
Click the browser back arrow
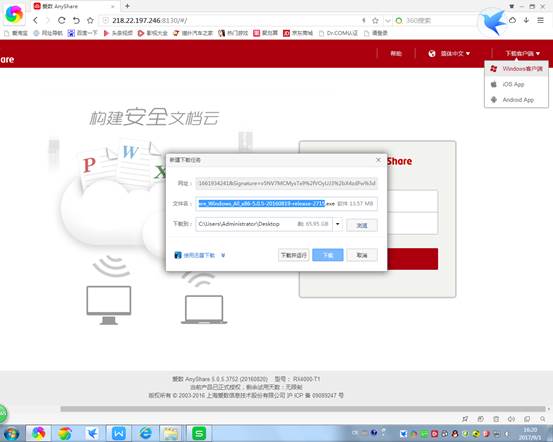(x=35, y=20)
